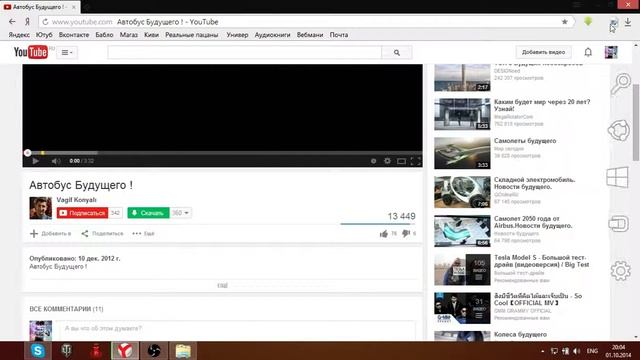This screenshot has height=360, width=640.
Task: Switch to theater mode player size
Action: 401,161
